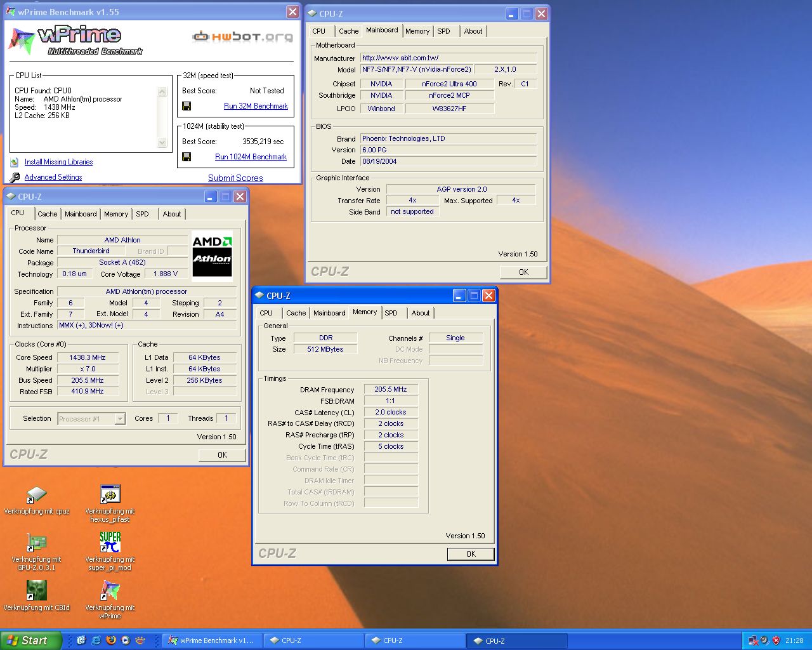Click the red shield security tray icon
This screenshot has height=650, width=812.
click(x=776, y=640)
